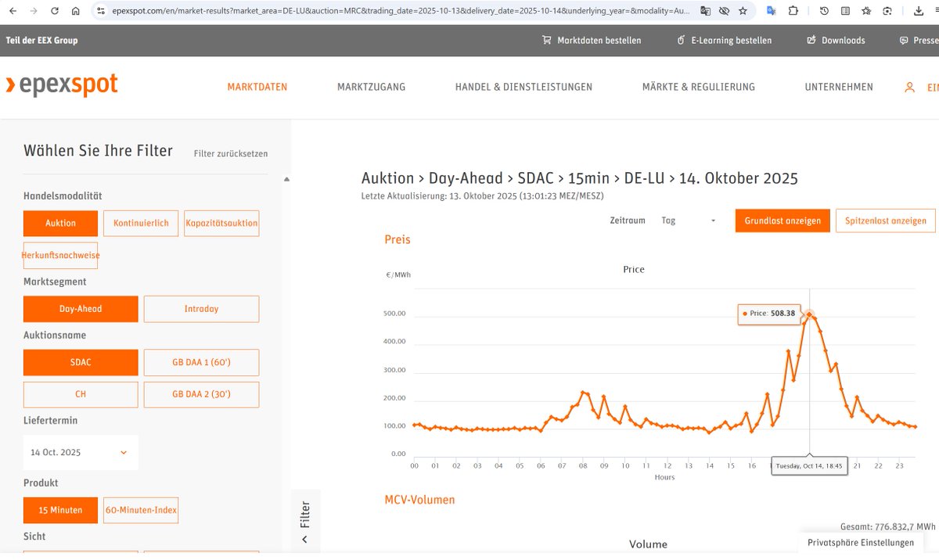Viewport: 939px width, 560px height.
Task: Click the translate page icon
Action: (705, 11)
